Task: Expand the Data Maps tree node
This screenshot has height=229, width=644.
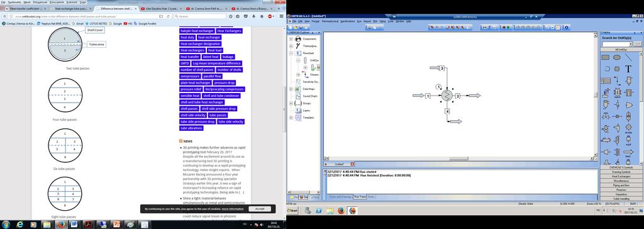Action: [x=291, y=89]
